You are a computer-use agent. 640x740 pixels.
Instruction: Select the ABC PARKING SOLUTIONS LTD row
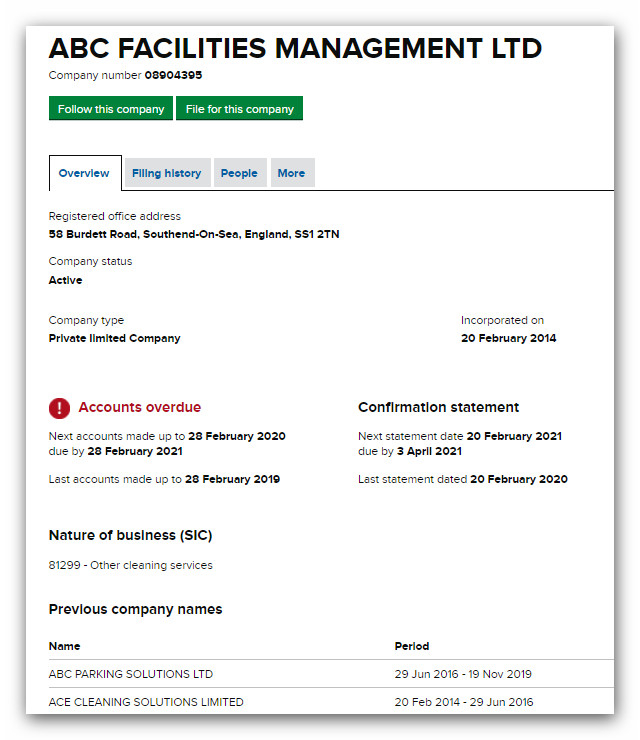click(x=131, y=674)
